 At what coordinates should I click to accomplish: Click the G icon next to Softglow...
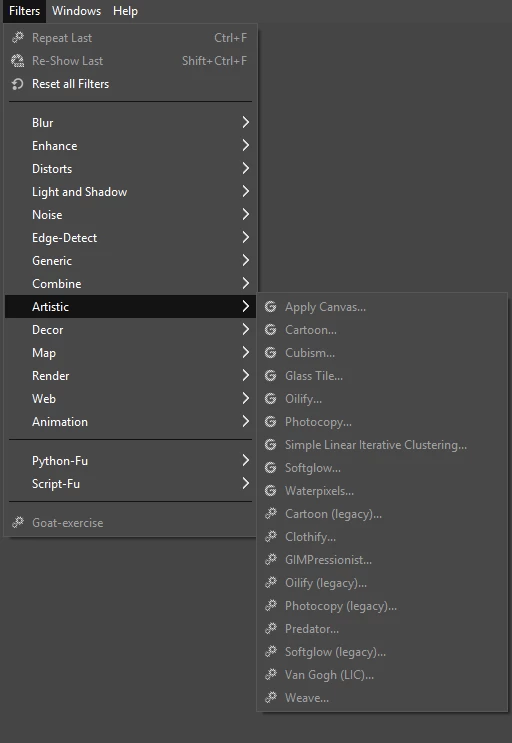pos(270,468)
